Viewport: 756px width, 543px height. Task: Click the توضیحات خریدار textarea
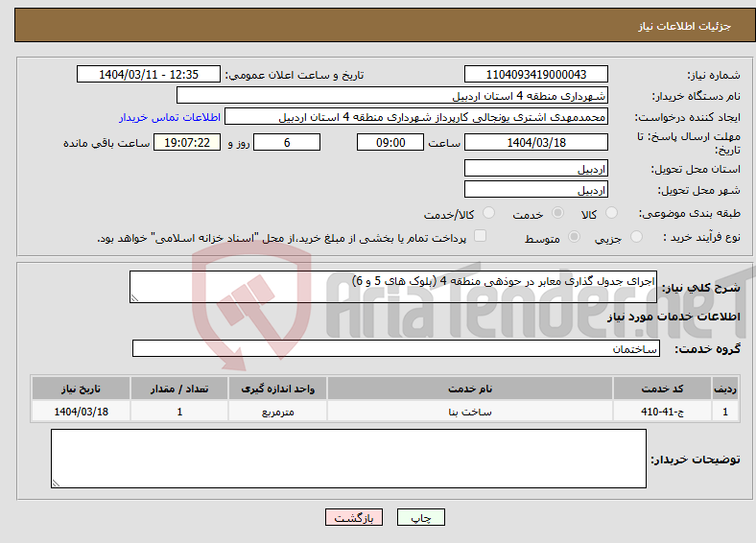(348, 459)
